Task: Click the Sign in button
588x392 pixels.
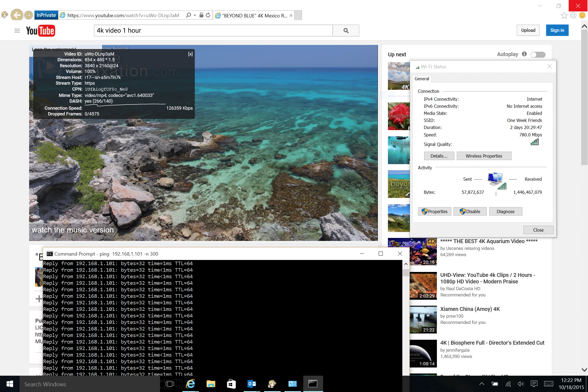Action: coord(557,30)
